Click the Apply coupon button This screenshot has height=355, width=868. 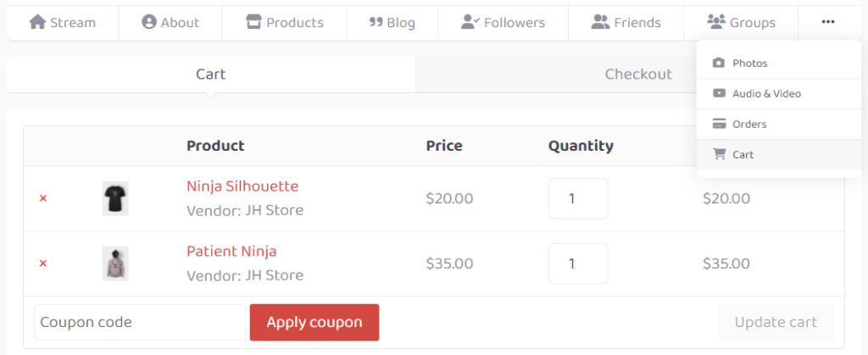click(314, 322)
